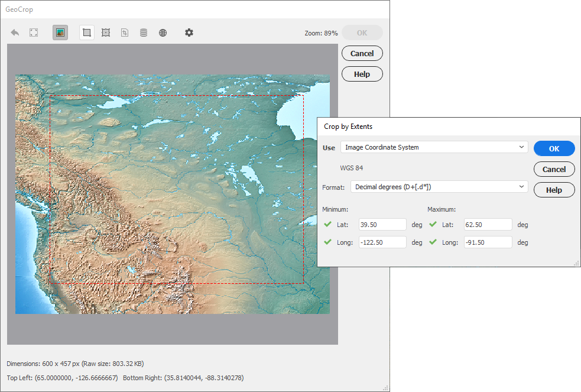Click Help in Crop by Extents dialog
The height and width of the screenshot is (392, 581).
554,190
